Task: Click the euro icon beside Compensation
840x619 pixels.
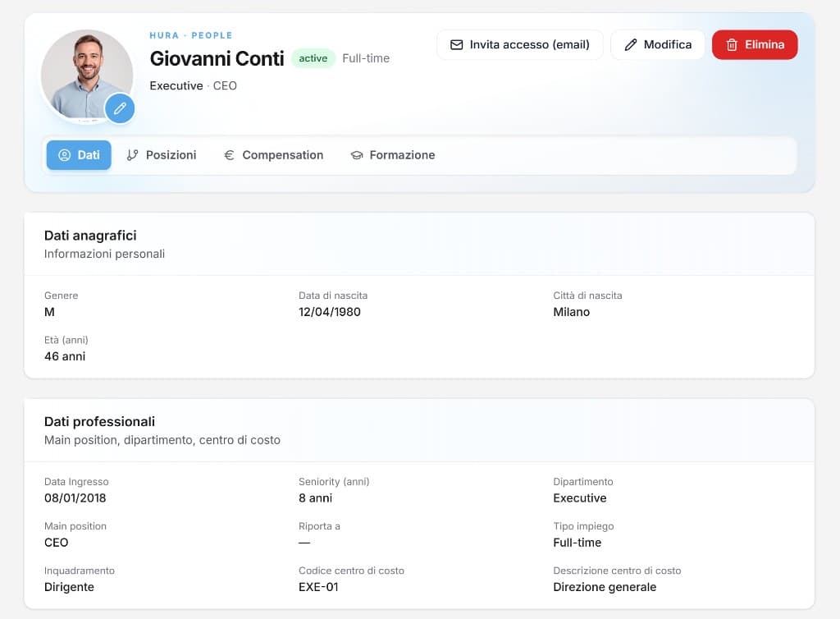Action: click(x=230, y=155)
